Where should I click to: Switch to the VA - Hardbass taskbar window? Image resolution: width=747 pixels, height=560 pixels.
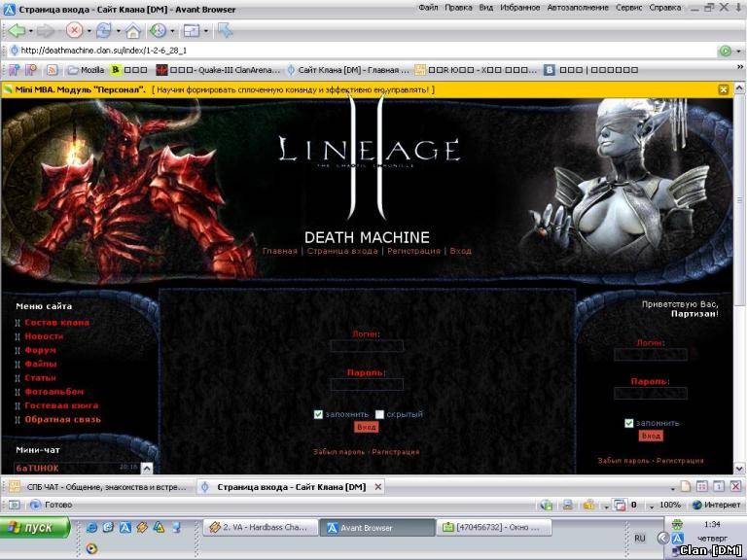261,528
